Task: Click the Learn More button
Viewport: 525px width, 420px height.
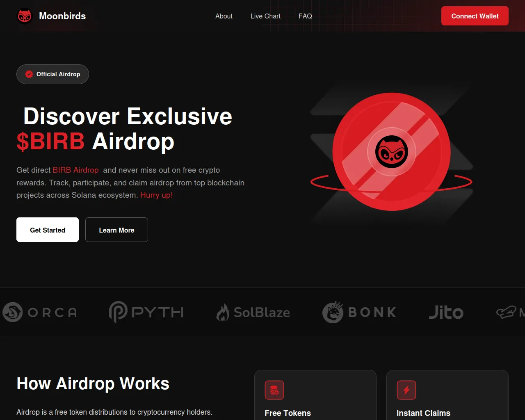Action: pos(116,230)
